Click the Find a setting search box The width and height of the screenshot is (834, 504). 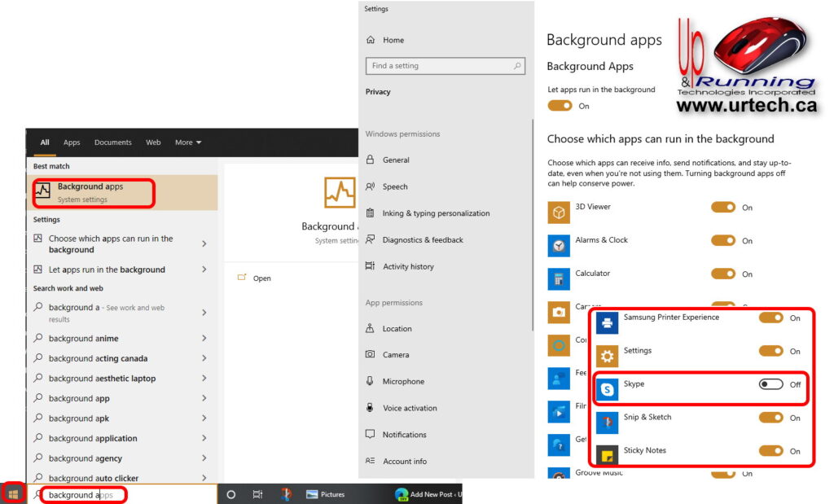[x=446, y=66]
